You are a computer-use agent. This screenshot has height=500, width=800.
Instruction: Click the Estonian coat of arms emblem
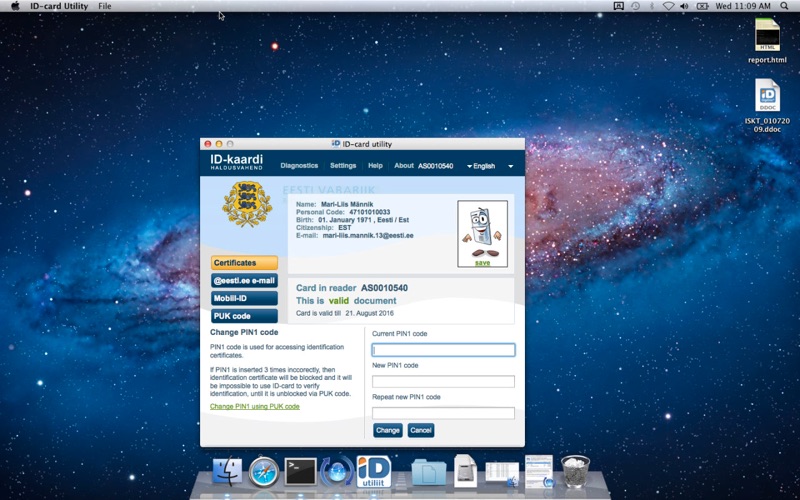coord(247,204)
